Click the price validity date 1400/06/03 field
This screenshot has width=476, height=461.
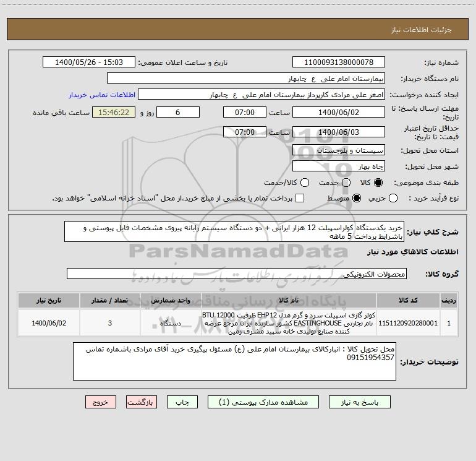point(339,132)
